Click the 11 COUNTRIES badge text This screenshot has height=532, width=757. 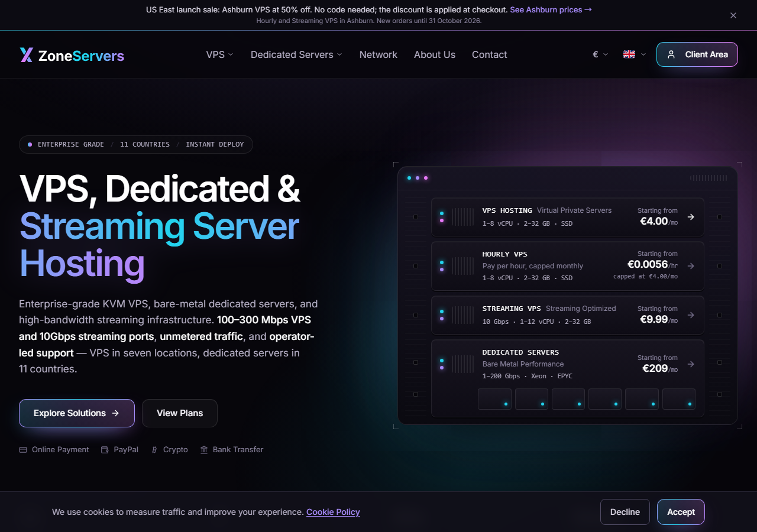(x=145, y=144)
